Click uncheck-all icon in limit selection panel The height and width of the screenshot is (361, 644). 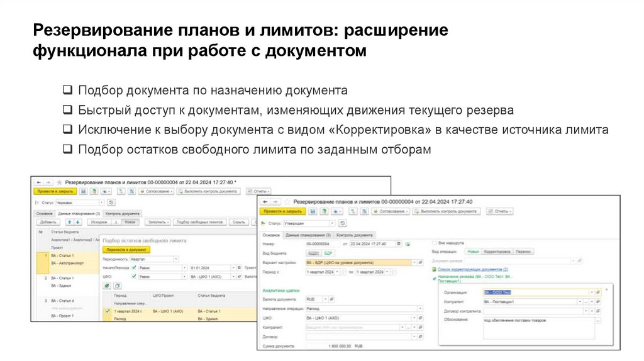click(117, 286)
